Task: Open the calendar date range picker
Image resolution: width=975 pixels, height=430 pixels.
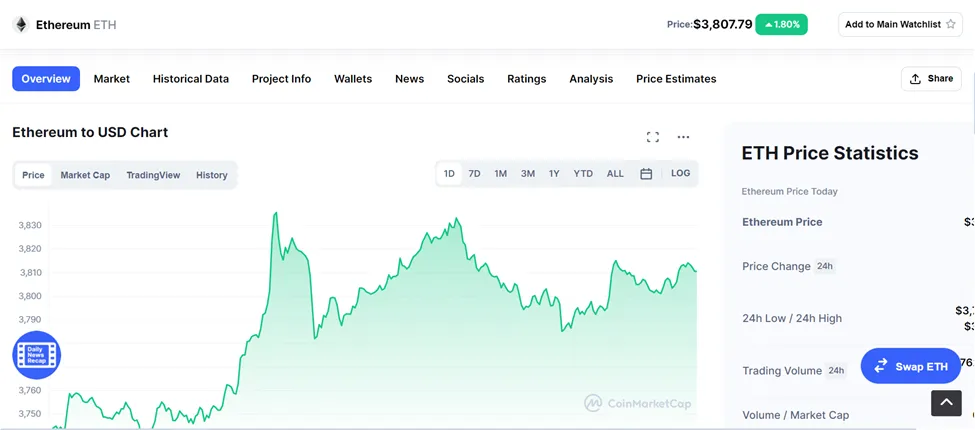Action: tap(646, 174)
